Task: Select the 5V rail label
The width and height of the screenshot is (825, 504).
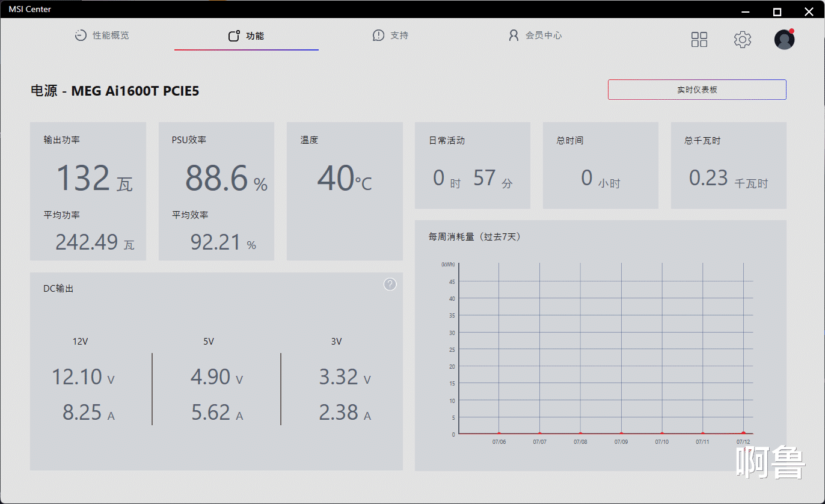Action: click(209, 342)
